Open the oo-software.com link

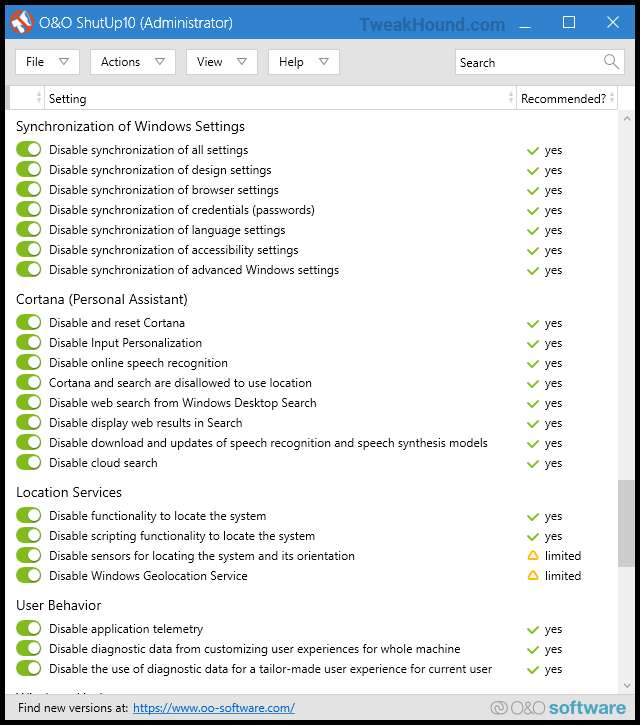[214, 708]
